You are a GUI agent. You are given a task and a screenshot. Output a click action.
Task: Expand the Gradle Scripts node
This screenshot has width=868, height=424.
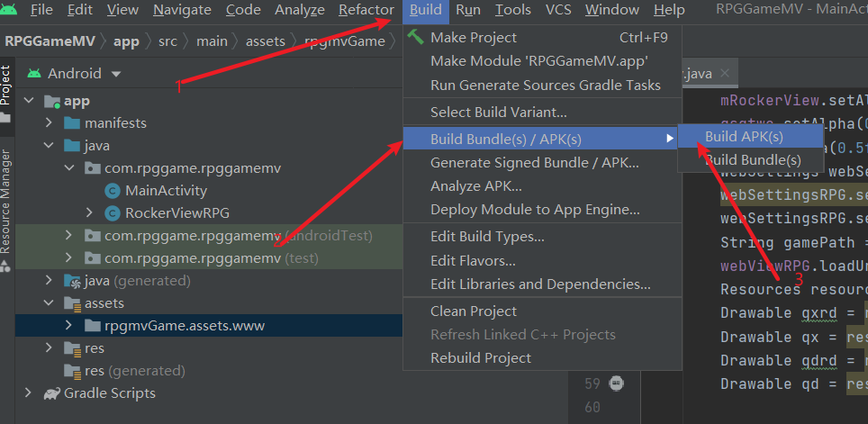tap(28, 393)
